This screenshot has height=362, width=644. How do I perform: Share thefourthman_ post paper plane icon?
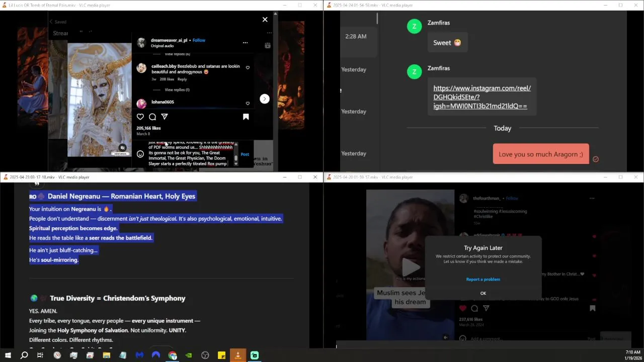[486, 308]
